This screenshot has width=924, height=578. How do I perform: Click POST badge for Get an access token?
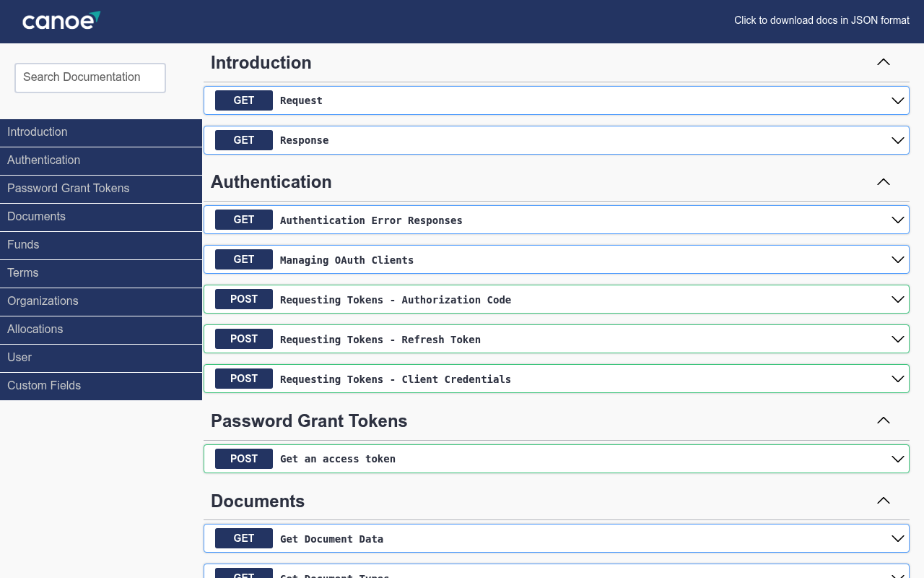tap(244, 459)
